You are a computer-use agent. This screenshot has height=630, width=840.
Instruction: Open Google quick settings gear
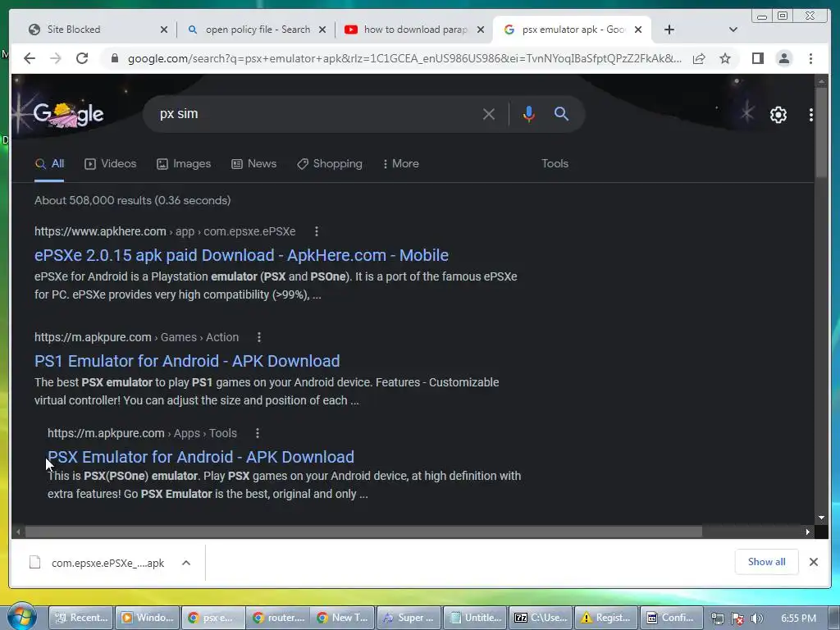(x=778, y=115)
